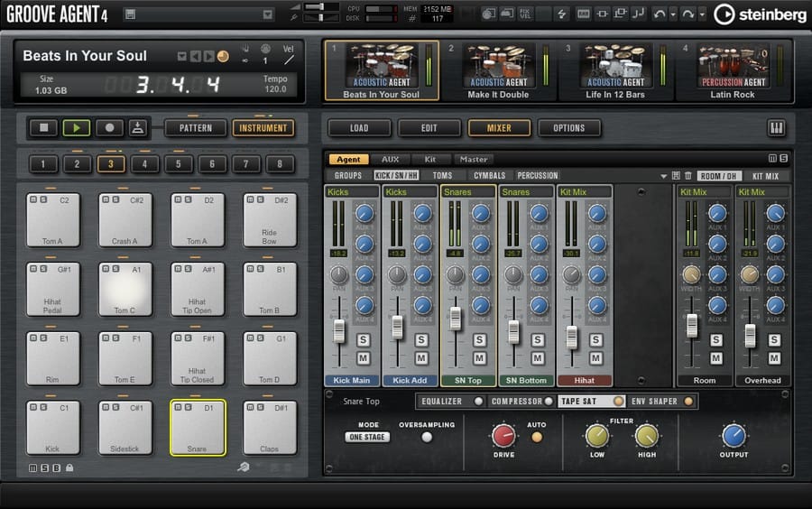812x509 pixels.
Task: Open the EDIT page
Action: point(429,128)
